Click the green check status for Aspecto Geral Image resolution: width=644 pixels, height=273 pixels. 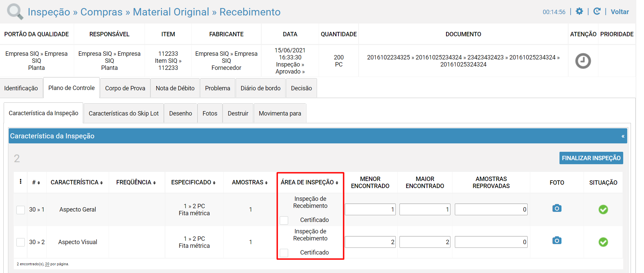(603, 210)
